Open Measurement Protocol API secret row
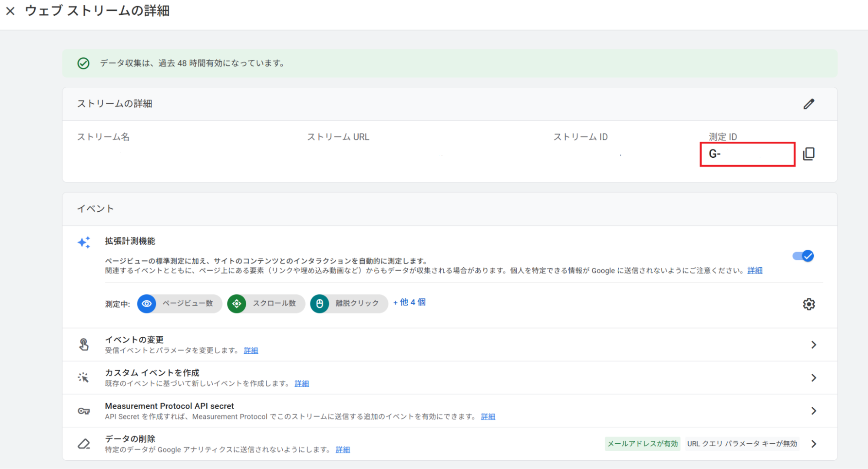 450,411
